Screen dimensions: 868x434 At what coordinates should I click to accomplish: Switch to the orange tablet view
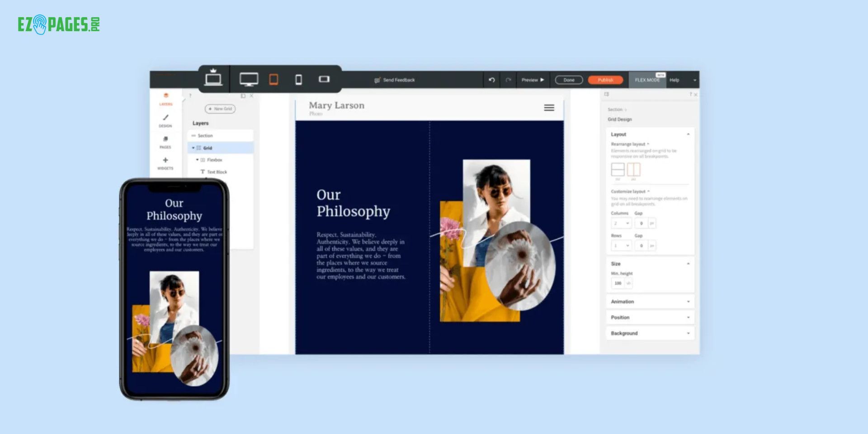(x=274, y=80)
